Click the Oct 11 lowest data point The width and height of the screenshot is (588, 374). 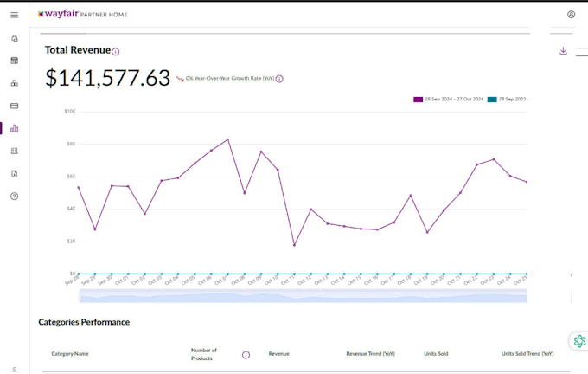(x=294, y=245)
